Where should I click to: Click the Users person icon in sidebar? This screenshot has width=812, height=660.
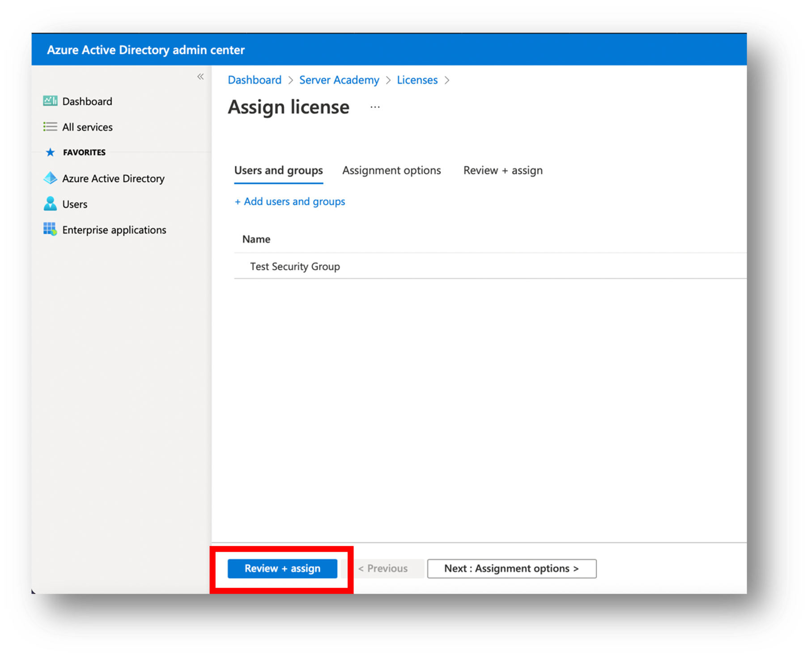[x=50, y=204]
